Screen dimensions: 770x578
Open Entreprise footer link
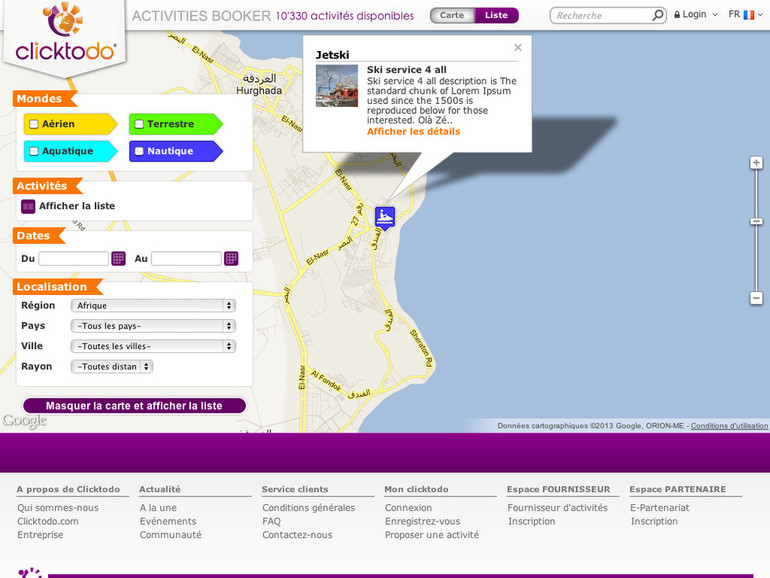[40, 535]
